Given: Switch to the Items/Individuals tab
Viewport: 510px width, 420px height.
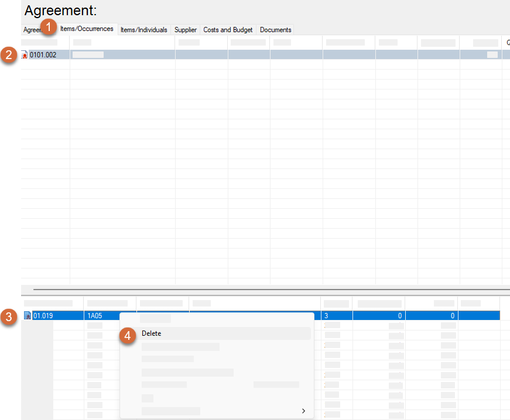Looking at the screenshot, I should pos(143,30).
